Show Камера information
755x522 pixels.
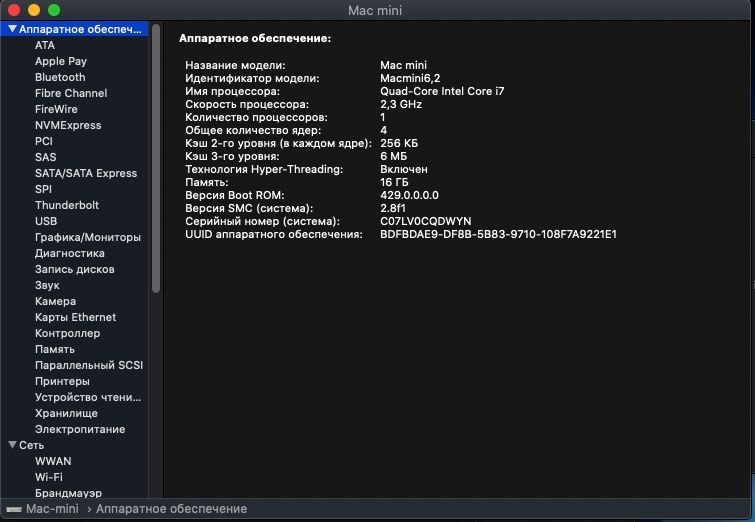(55, 301)
